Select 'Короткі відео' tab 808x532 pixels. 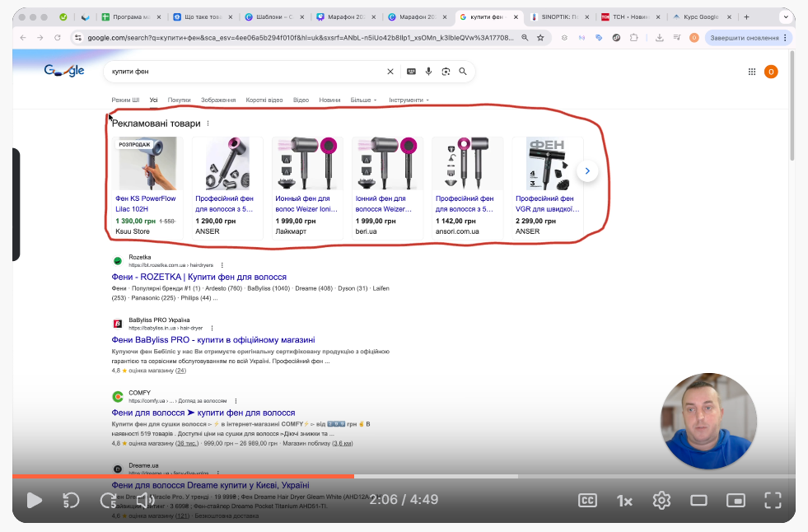pyautogui.click(x=264, y=100)
